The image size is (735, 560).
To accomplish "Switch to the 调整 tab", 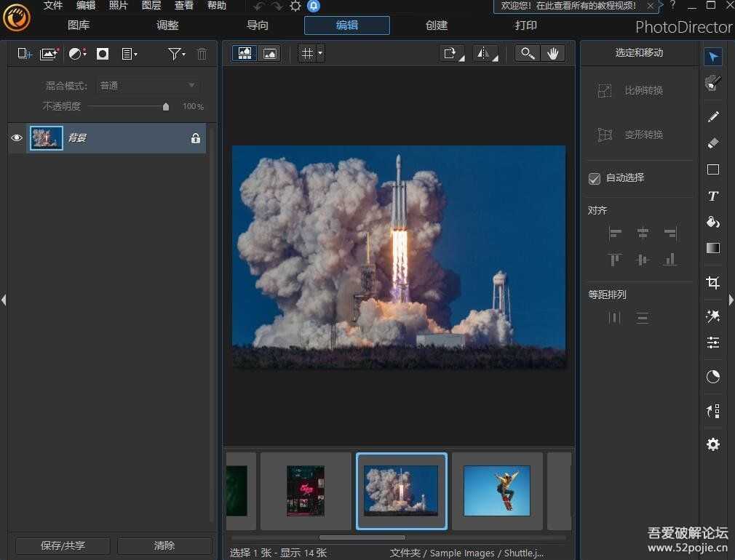I will (167, 25).
